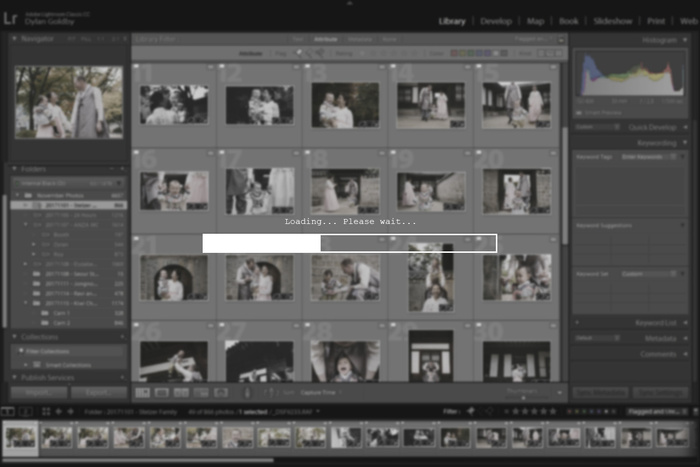The image size is (700, 467).
Task: Expand the Histogram panel header
Action: click(658, 39)
